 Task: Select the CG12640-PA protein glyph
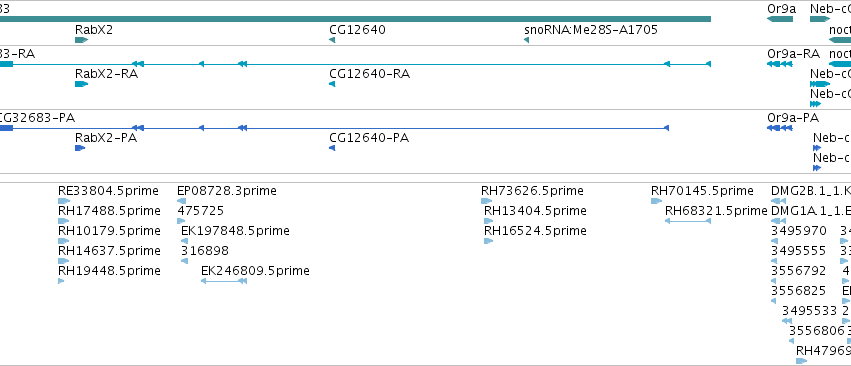click(x=332, y=148)
